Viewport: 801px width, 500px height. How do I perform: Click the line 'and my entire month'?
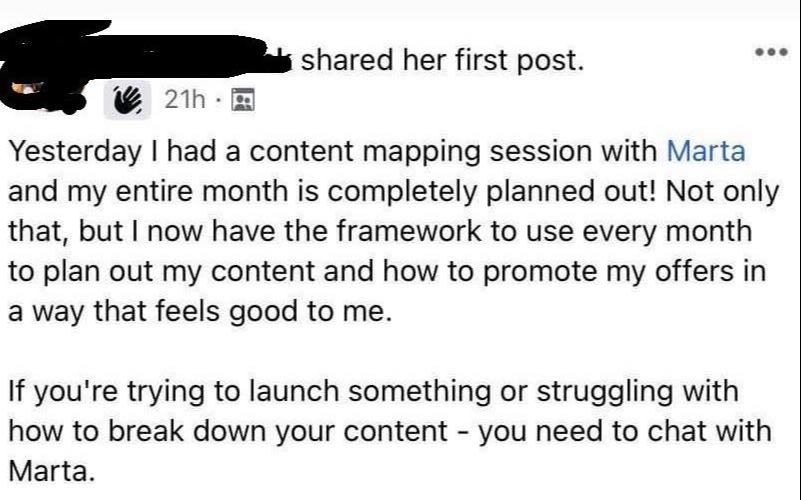(x=393, y=192)
